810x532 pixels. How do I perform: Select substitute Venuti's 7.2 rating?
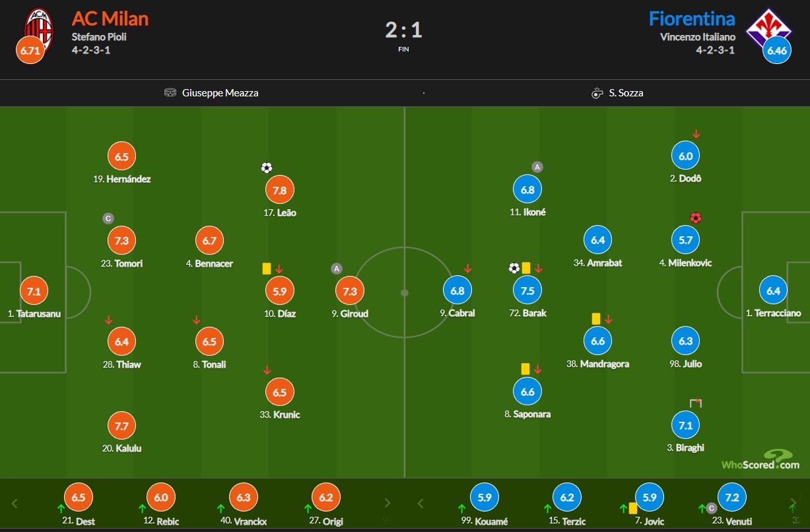731,498
